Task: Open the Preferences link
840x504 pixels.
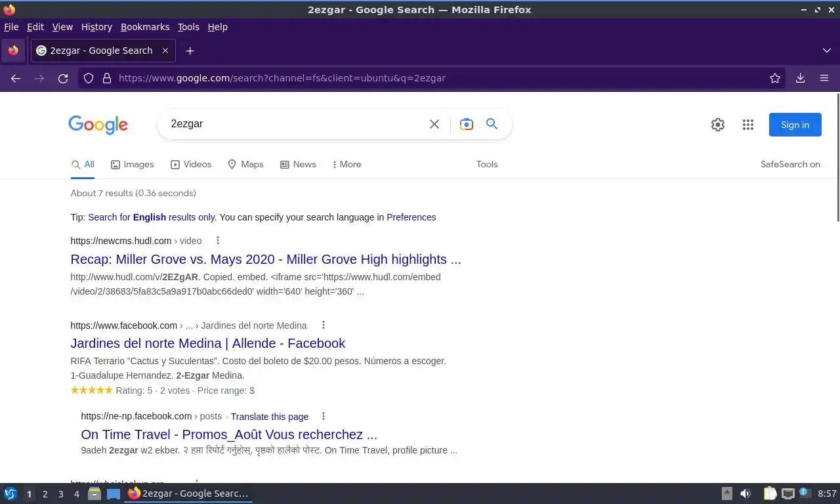Action: [411, 217]
